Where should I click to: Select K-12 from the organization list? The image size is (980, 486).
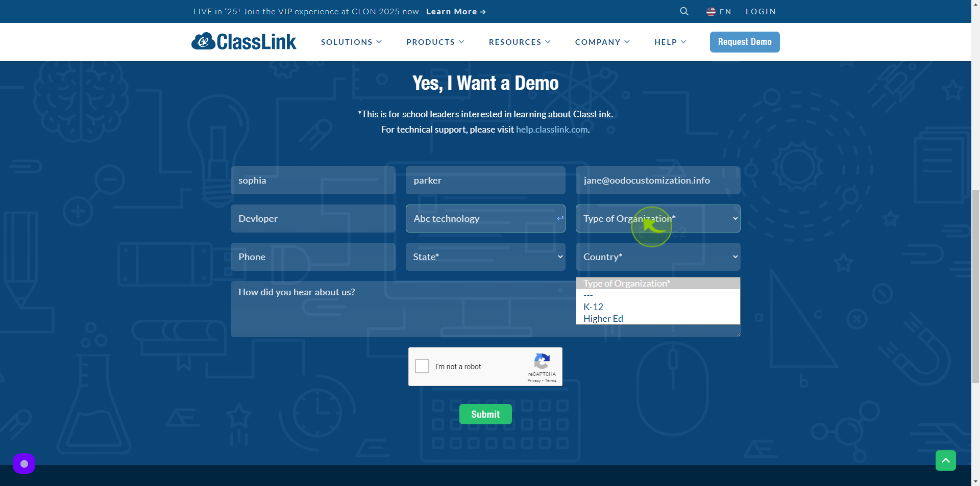[658, 306]
